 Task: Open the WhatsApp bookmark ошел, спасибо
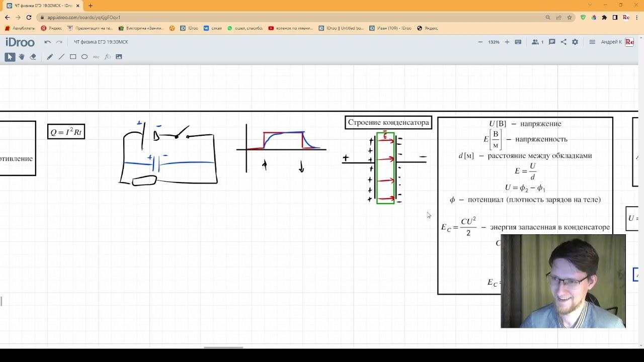click(245, 28)
